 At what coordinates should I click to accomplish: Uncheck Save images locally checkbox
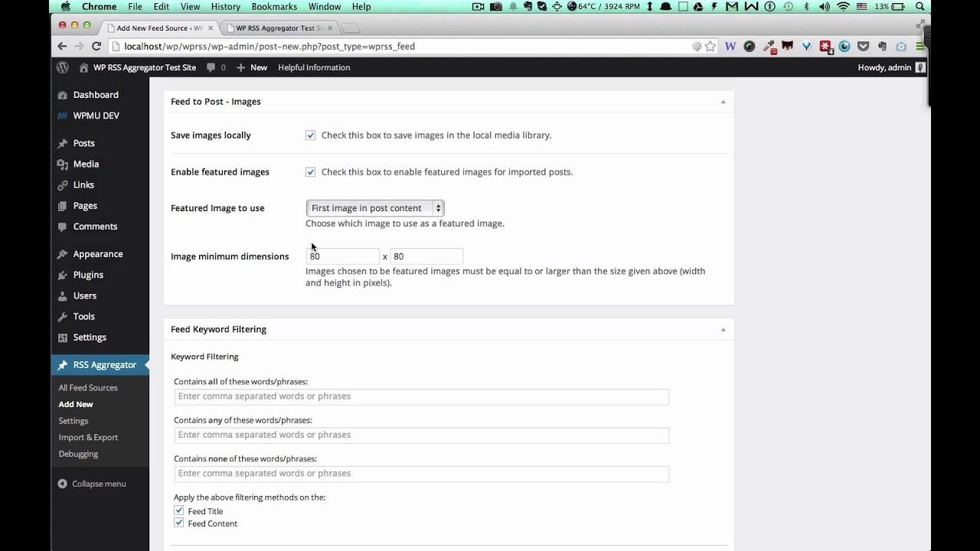pos(310,135)
